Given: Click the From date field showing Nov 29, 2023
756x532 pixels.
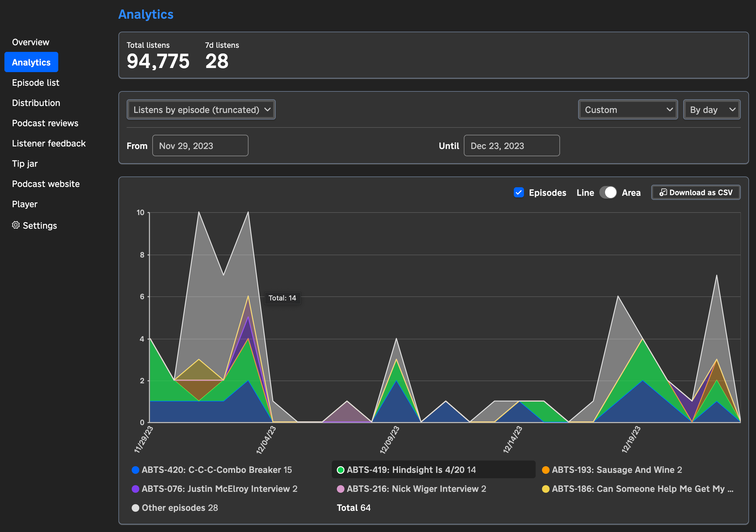Looking at the screenshot, I should [x=200, y=145].
